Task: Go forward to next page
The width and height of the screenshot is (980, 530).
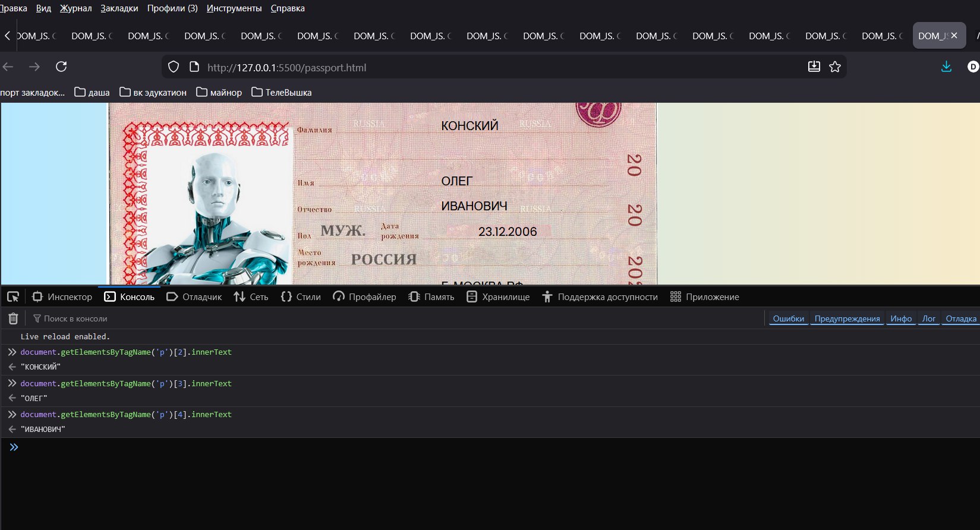Action: click(x=34, y=67)
